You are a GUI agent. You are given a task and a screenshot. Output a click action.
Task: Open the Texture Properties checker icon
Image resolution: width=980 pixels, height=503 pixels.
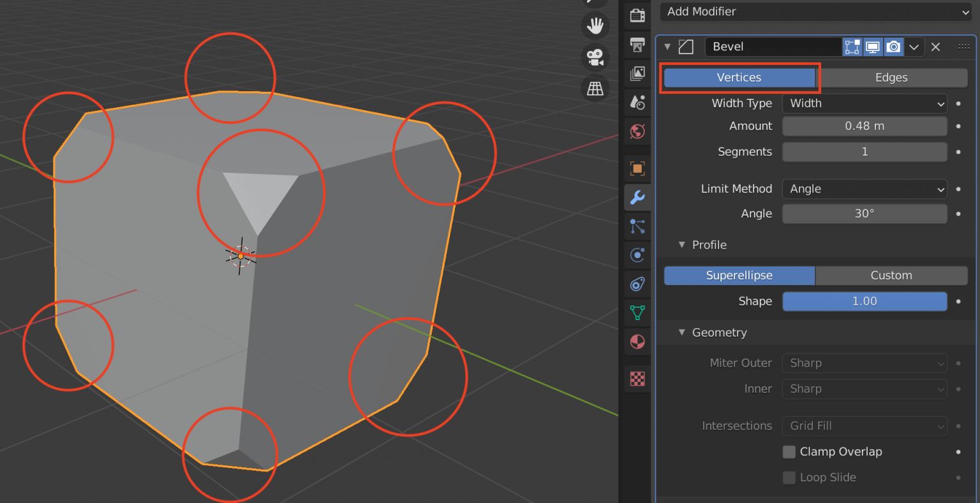pyautogui.click(x=637, y=379)
